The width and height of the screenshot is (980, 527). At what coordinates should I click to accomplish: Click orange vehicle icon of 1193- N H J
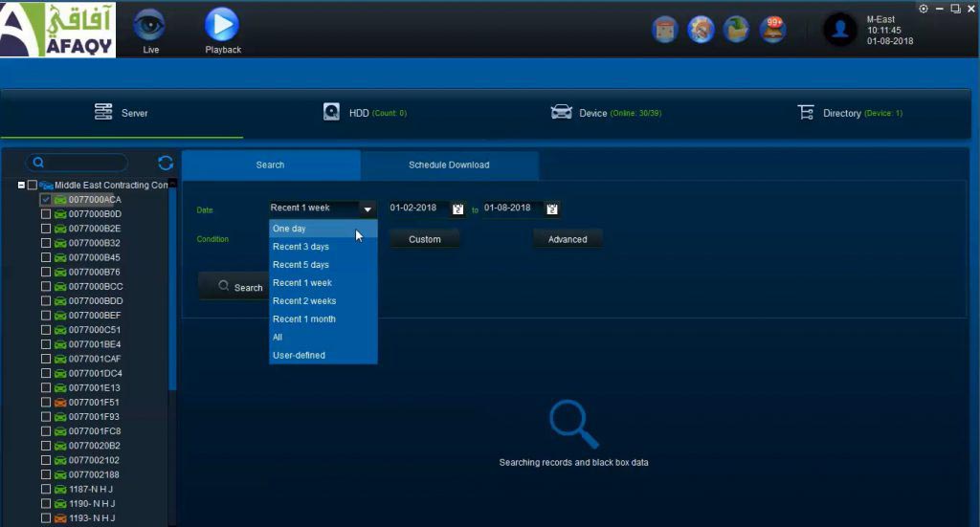click(x=60, y=518)
